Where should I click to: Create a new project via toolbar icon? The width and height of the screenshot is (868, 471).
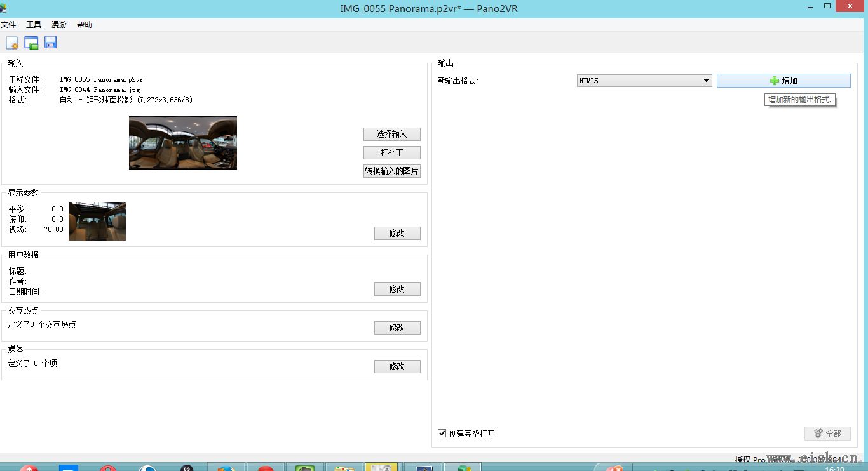(x=11, y=43)
